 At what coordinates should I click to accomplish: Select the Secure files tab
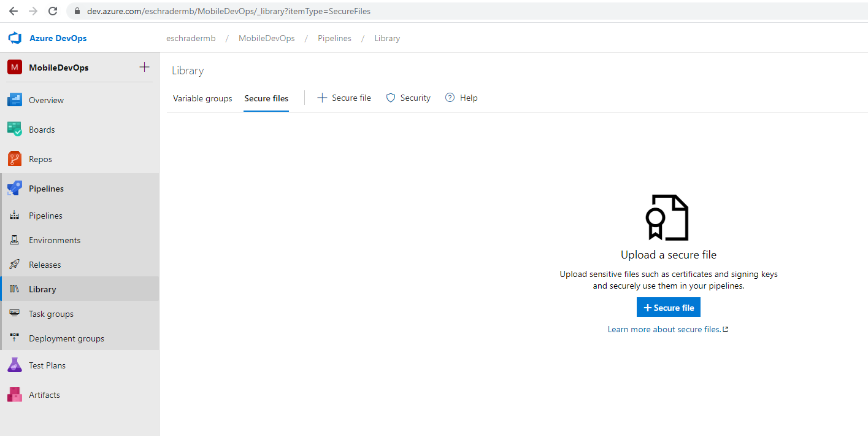tap(266, 98)
